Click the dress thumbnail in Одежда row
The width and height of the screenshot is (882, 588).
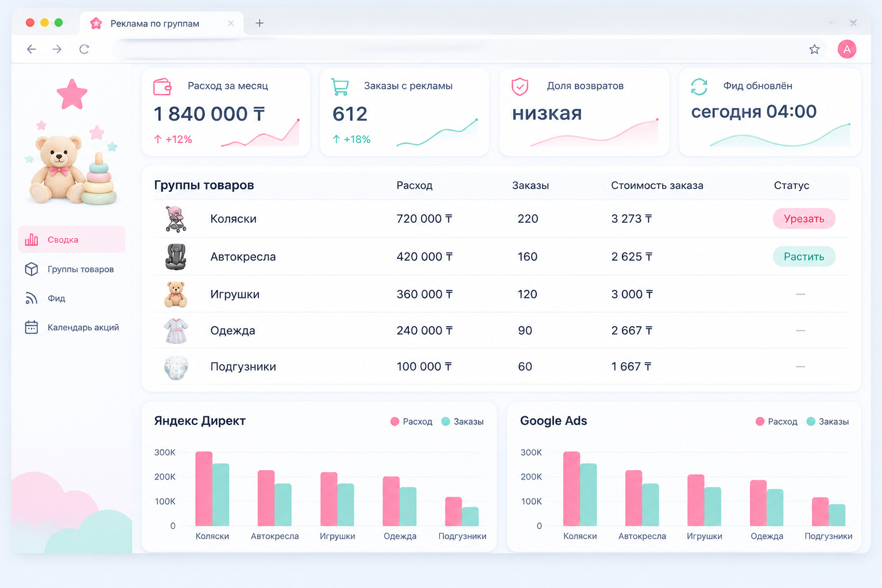(x=176, y=331)
